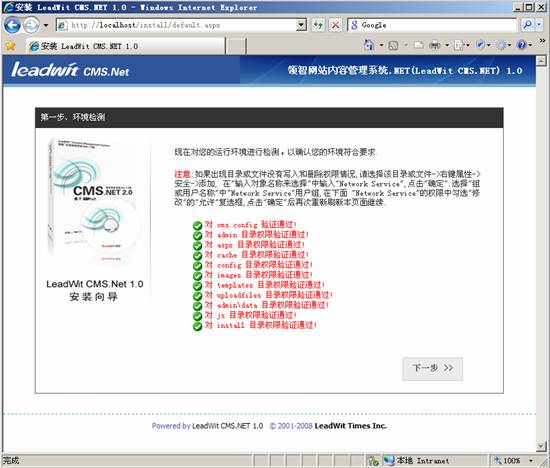Viewport: 550px width, 468px height.
Task: Go back with the Back arrow button
Action: (12, 25)
